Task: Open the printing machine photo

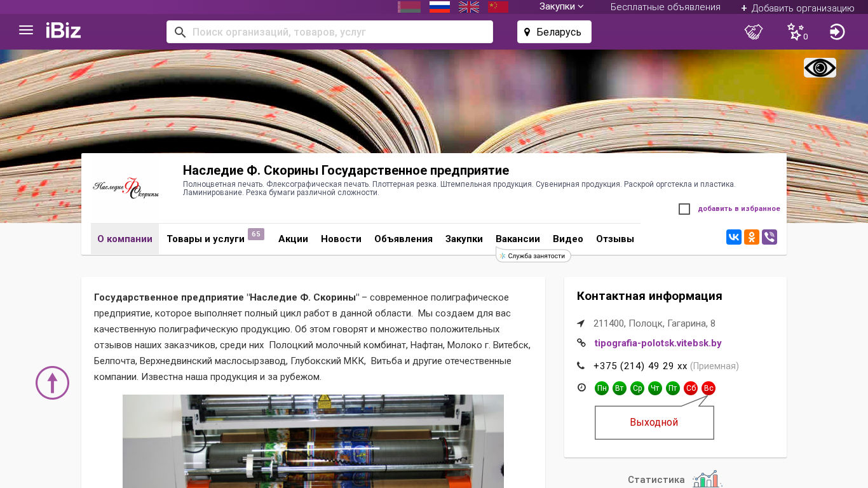Action: [x=313, y=441]
